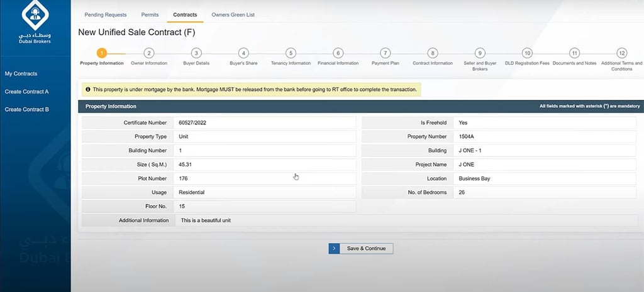Viewport: 644px width, 292px height.
Task: Click the arrow icon on Save & Continue
Action: click(334, 249)
